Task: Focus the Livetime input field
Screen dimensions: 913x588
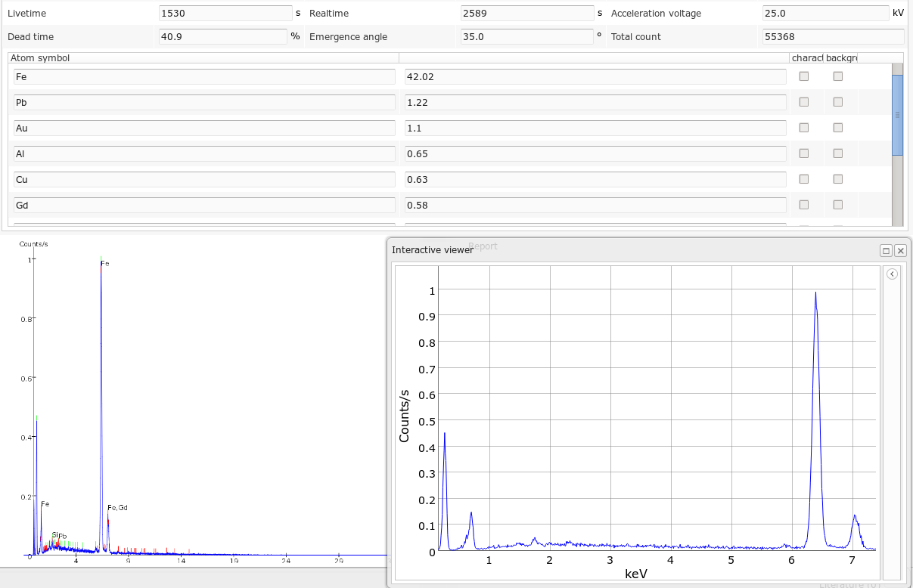Action: coord(225,14)
